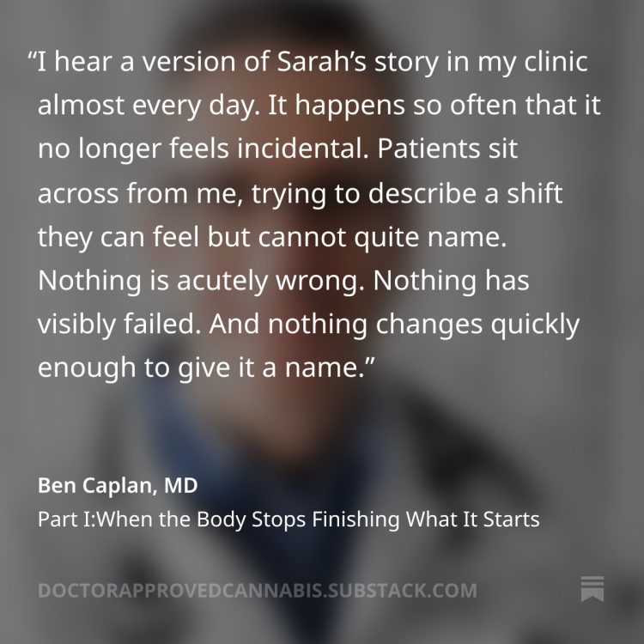The width and height of the screenshot is (644, 644).
Task: Click the line beginning 'across from me'
Action: [x=300, y=194]
